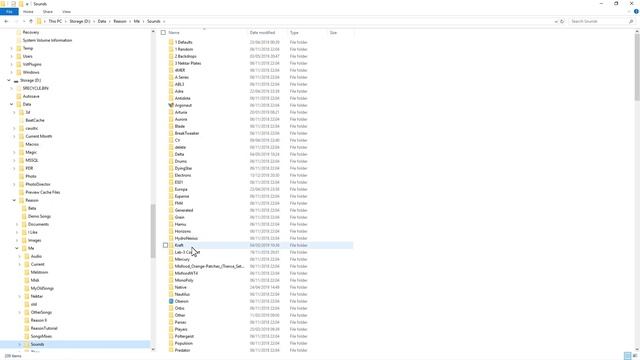Expand the Windows folder in tree
Screen dimensions: 640x360
(x=11, y=72)
